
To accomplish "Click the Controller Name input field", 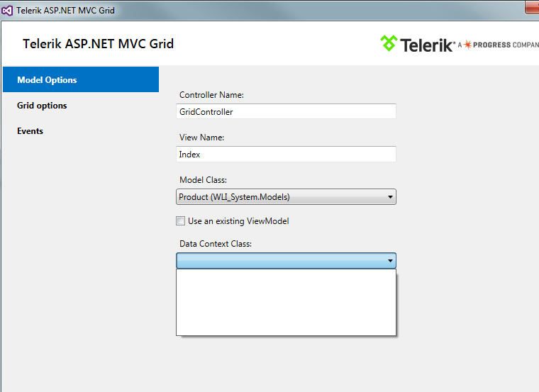I will pos(286,111).
